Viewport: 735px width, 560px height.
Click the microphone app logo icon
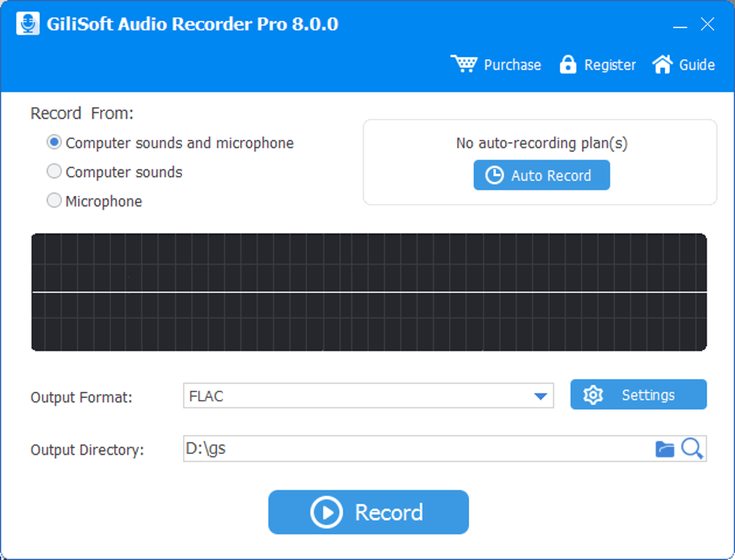coord(28,24)
